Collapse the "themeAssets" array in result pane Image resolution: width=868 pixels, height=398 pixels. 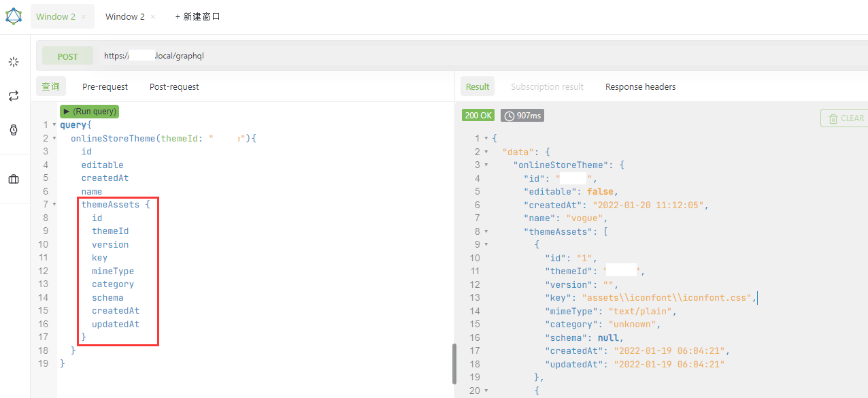click(x=486, y=231)
